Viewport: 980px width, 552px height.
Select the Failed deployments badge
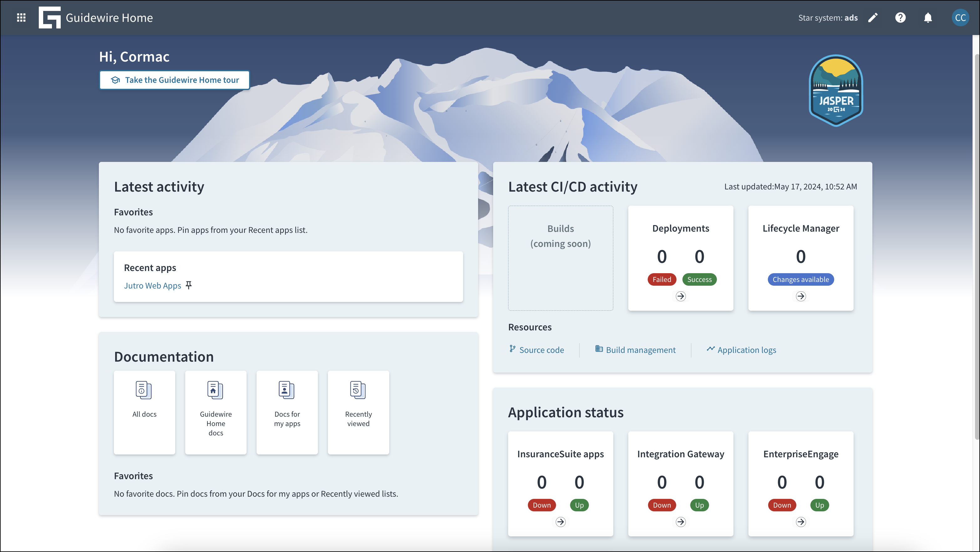(662, 279)
